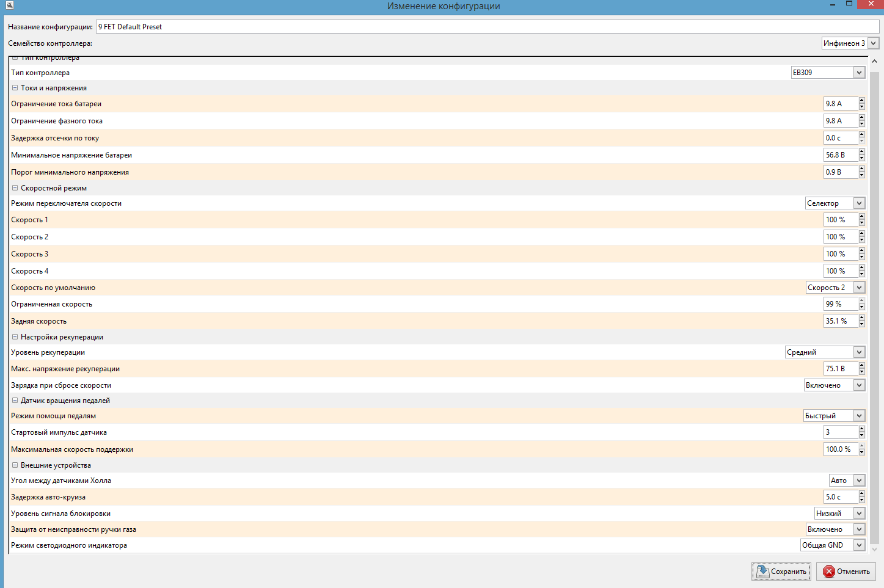
Task: Open Режим светодиодного индикатора dropdown
Action: [x=859, y=545]
